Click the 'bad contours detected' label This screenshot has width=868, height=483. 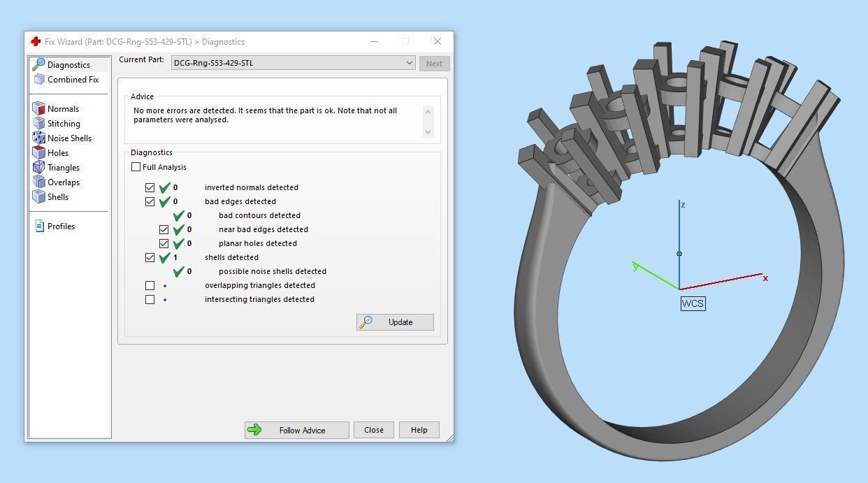259,215
